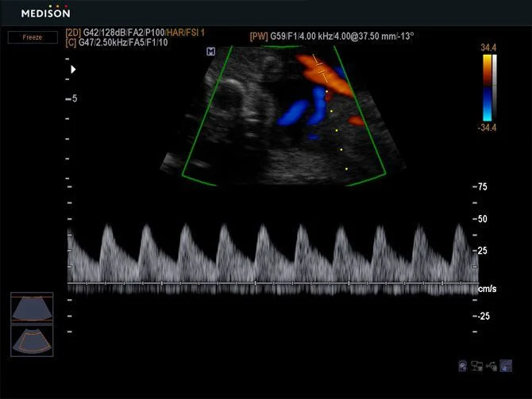Click the network computers status icon

[x=476, y=366]
